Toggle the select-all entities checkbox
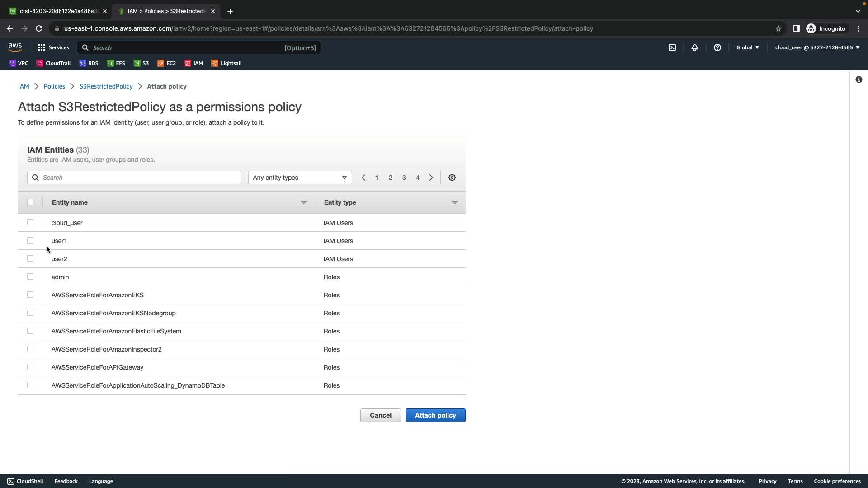Screen dimensions: 868x488 point(30,202)
